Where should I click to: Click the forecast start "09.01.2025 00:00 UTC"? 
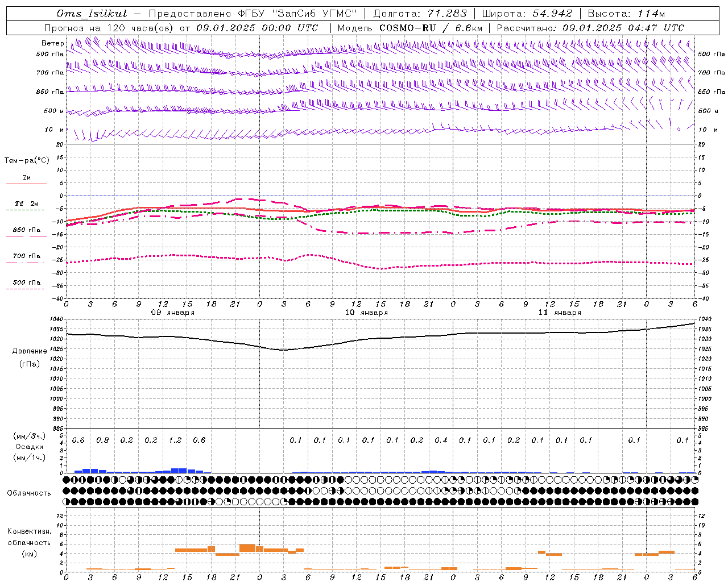[x=257, y=28]
